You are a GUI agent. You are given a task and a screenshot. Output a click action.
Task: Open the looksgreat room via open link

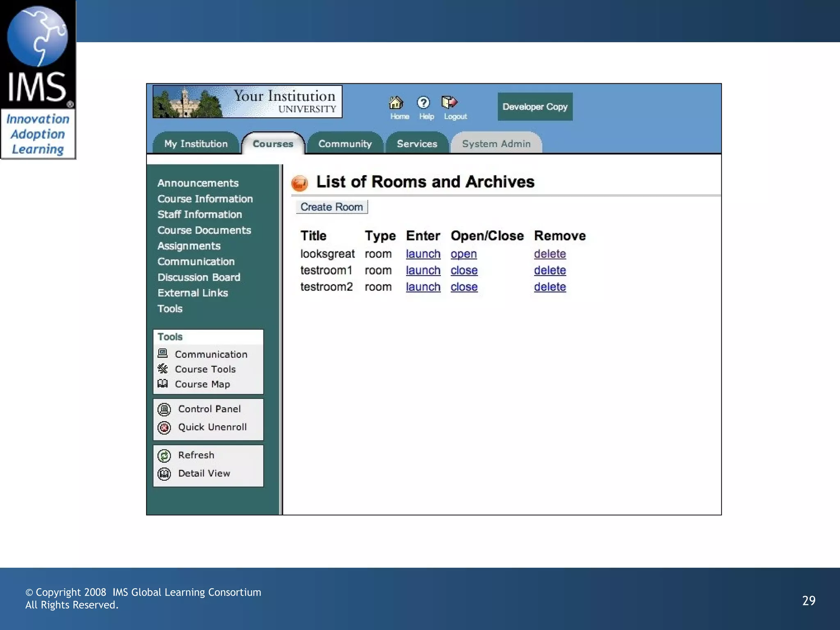point(463,254)
